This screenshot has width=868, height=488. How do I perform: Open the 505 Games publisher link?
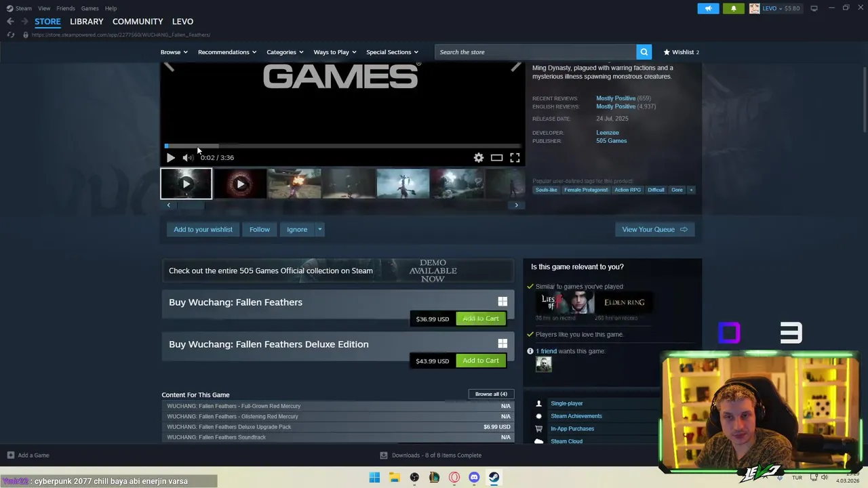(612, 141)
